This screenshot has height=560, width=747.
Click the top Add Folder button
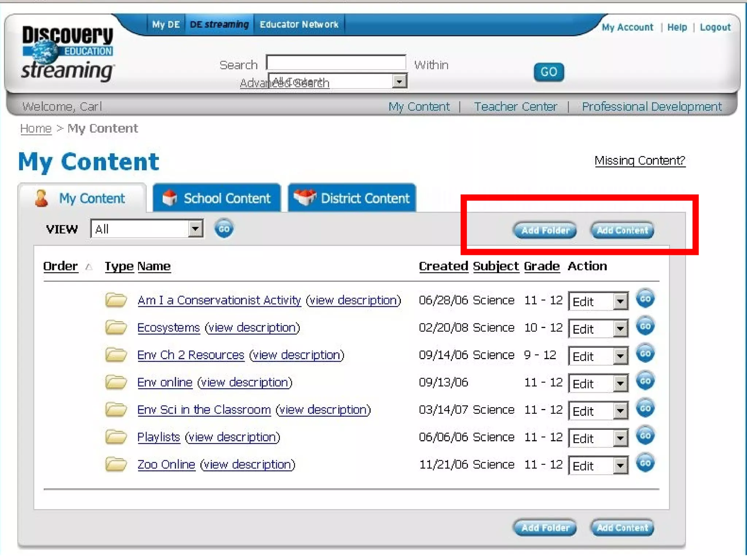tap(545, 230)
